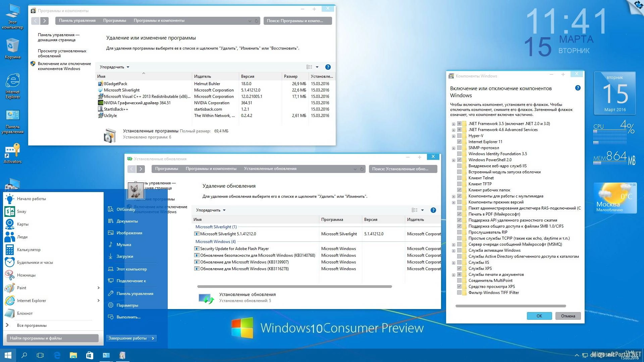Expand Службы IIS tree node
The width and height of the screenshot is (644, 362).
coord(453,263)
